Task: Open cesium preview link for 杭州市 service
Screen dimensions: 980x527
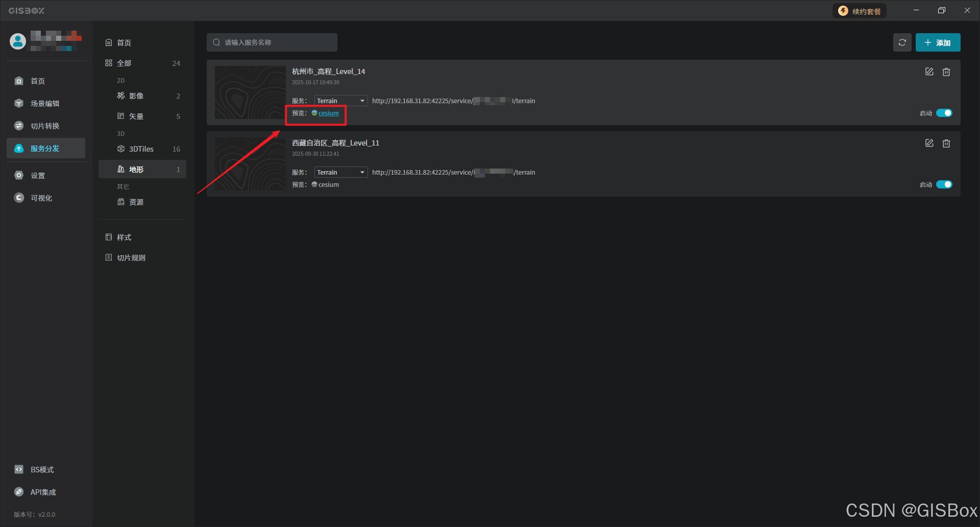Action: pyautogui.click(x=329, y=113)
